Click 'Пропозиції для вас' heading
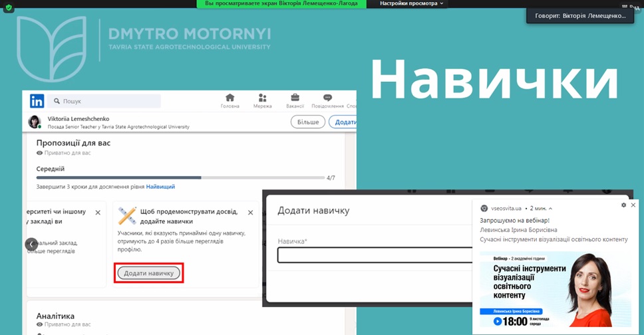Viewport: 644px width, 335px height. click(73, 143)
